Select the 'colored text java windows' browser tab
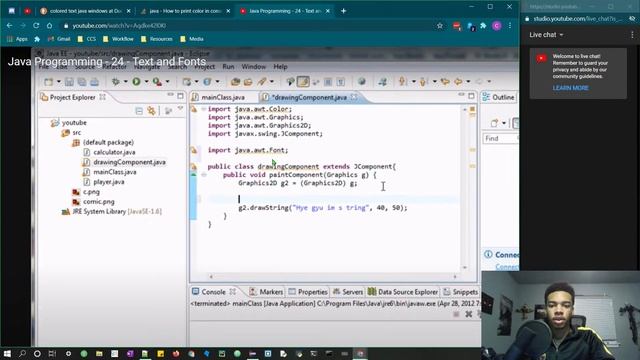This screenshot has width=640, height=360. pos(86,11)
